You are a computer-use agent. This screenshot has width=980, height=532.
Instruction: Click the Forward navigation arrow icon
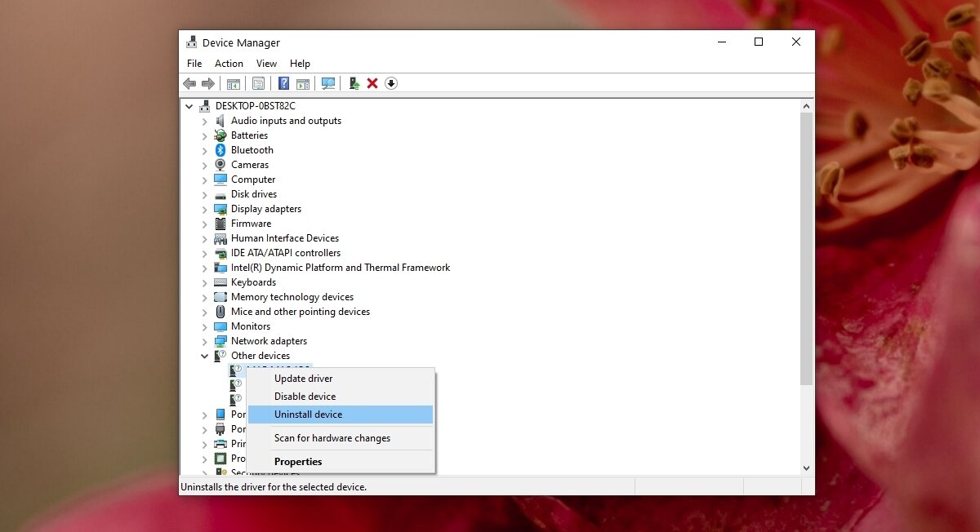coord(209,82)
